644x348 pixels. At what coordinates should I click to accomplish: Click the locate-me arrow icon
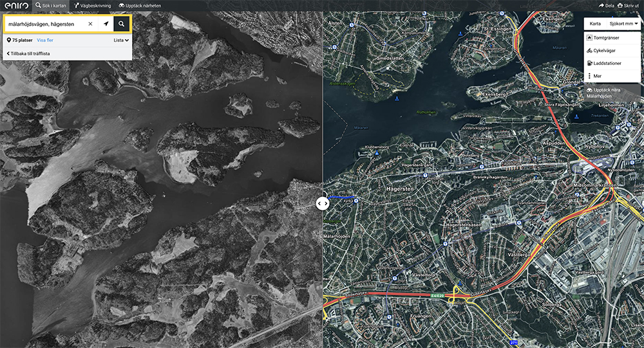click(x=106, y=24)
